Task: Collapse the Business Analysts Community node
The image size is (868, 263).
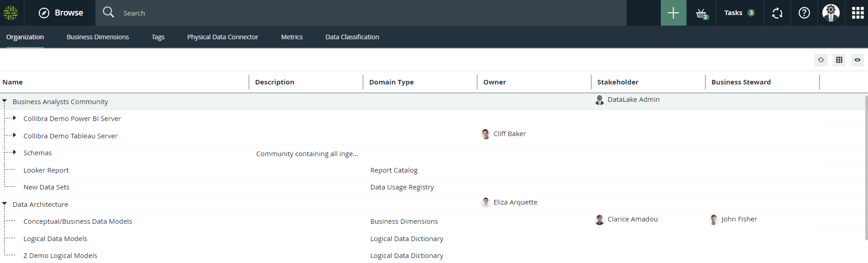Action: point(5,101)
